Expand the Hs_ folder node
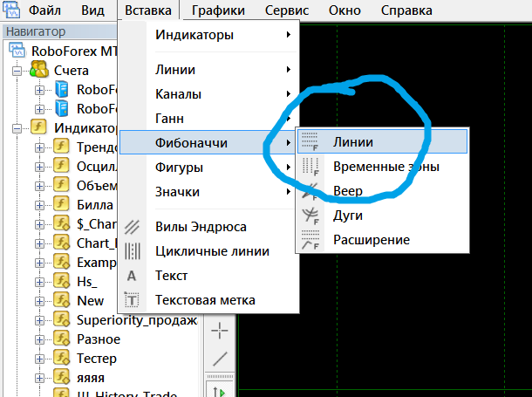 [x=40, y=282]
